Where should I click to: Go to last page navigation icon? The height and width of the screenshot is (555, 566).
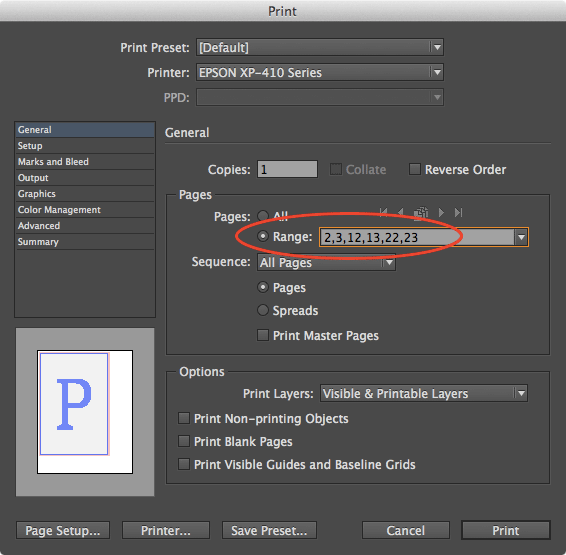pos(458,212)
